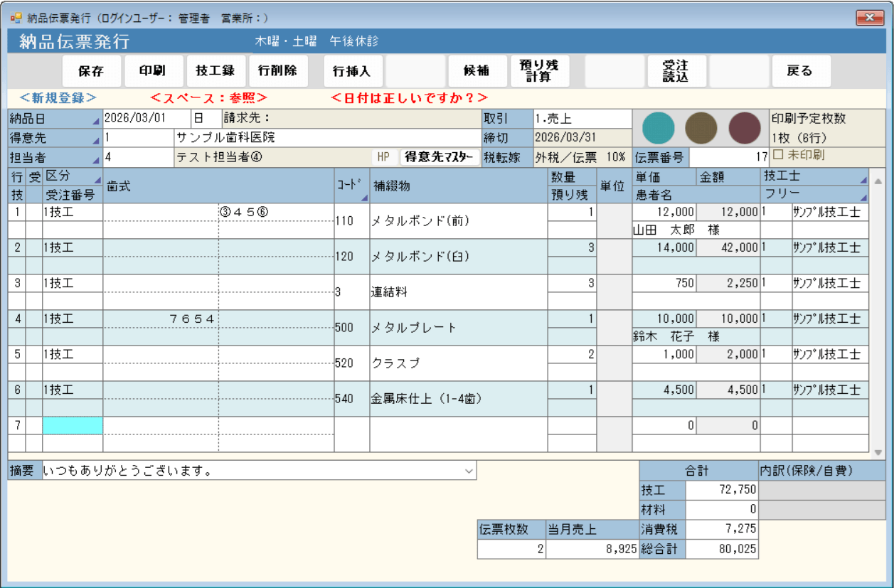Open the 摘要 remarks dropdown

click(468, 471)
